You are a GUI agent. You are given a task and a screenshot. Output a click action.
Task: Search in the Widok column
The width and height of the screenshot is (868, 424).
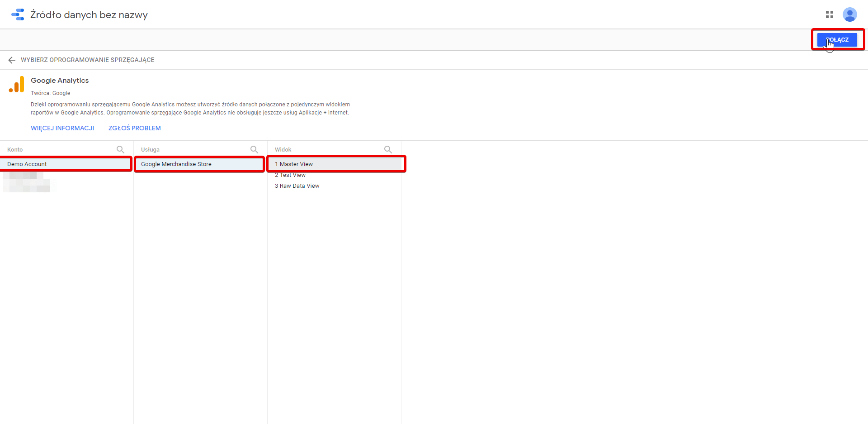tap(388, 149)
